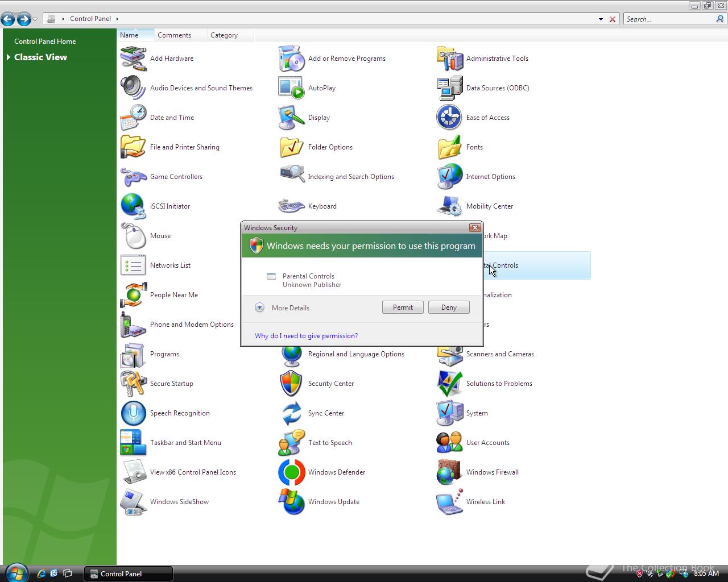728x582 pixels.
Task: Click Deny in Windows Security dialog
Action: 449,307
